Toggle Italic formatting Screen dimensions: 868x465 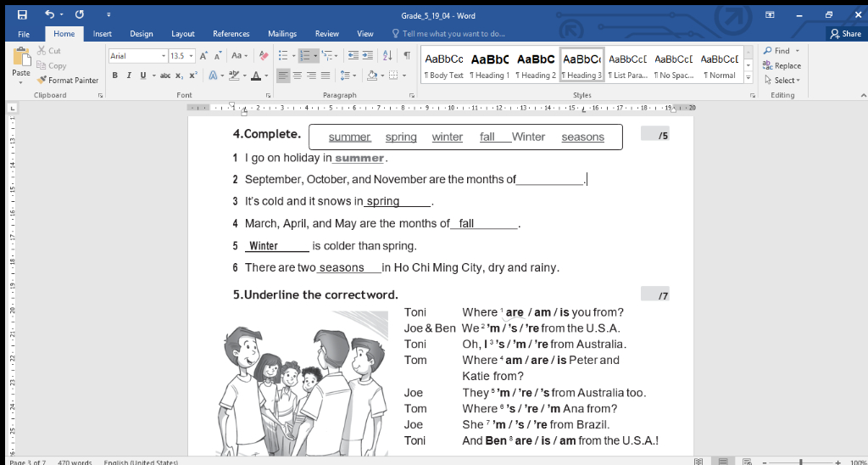[129, 76]
